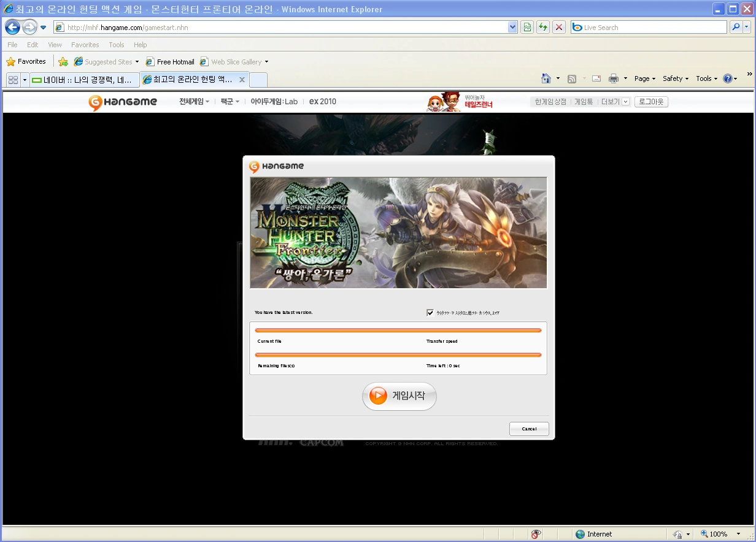This screenshot has height=542, width=756.
Task: Open the Favorites menu in menu bar
Action: click(x=85, y=45)
